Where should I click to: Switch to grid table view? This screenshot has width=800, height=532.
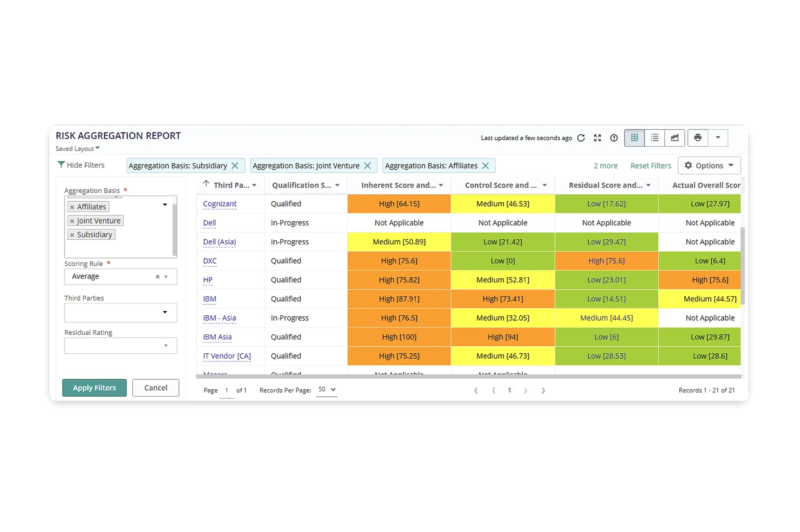pos(634,138)
